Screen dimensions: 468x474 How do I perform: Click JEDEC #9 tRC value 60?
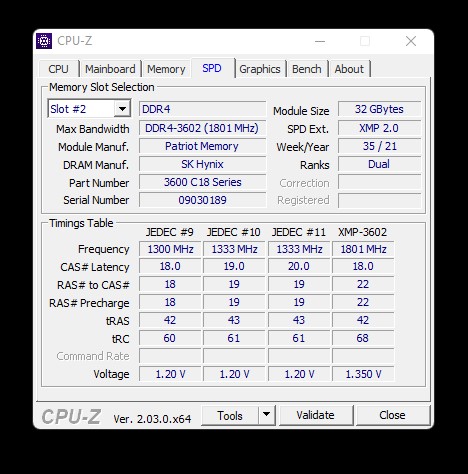pyautogui.click(x=170, y=338)
